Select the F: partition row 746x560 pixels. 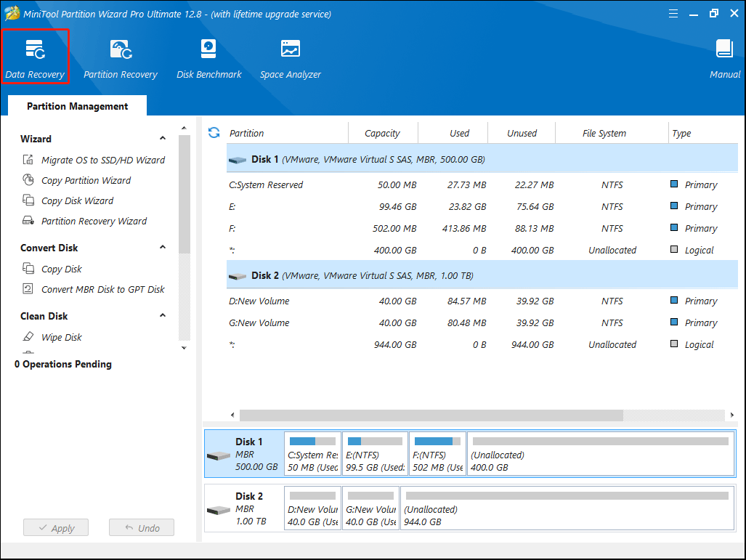tap(482, 228)
